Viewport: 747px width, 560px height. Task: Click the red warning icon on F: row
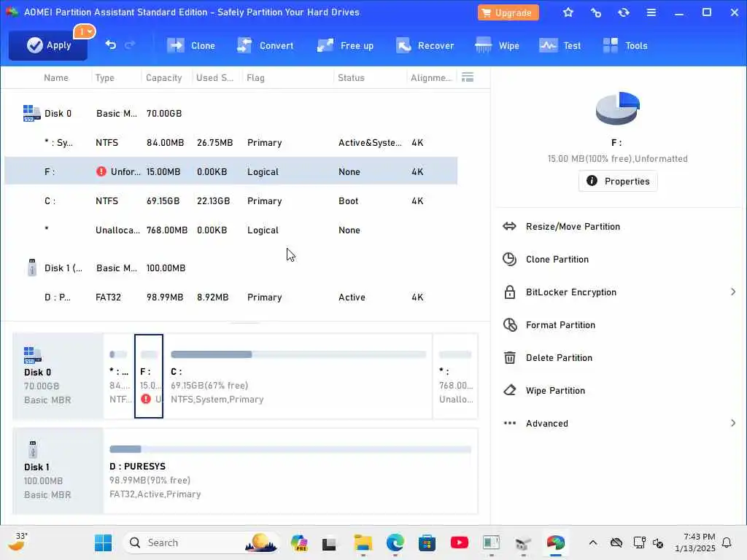(101, 171)
